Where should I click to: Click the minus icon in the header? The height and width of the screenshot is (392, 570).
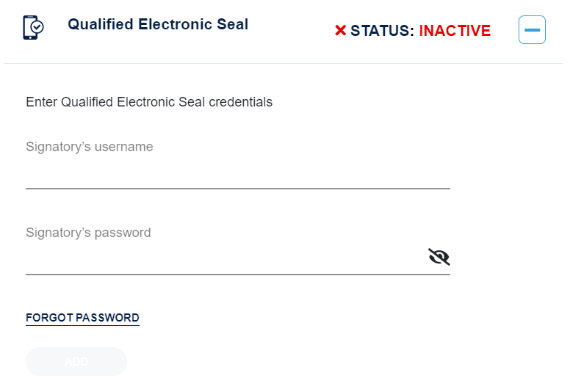[x=532, y=30]
